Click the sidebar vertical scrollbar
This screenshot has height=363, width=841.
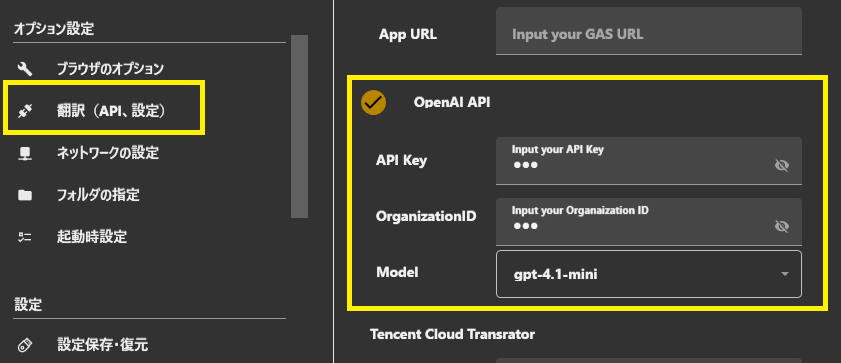[x=299, y=126]
